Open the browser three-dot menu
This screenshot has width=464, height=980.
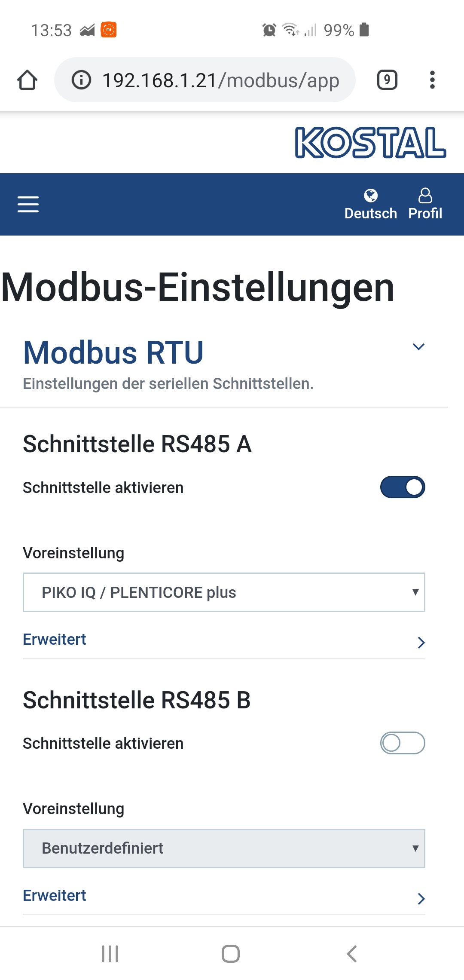point(432,80)
